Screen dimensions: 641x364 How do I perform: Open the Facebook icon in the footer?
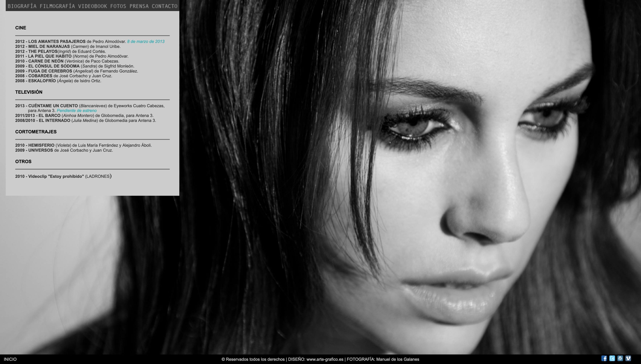click(x=604, y=358)
